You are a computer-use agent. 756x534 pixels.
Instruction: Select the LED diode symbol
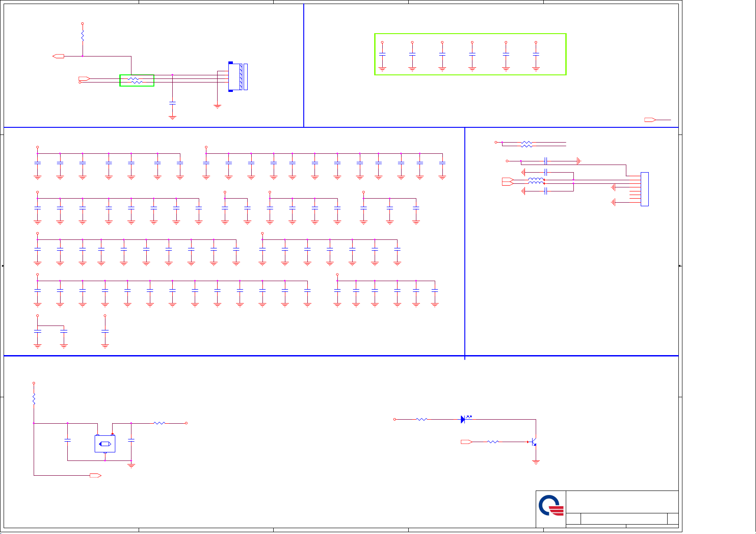(465, 419)
